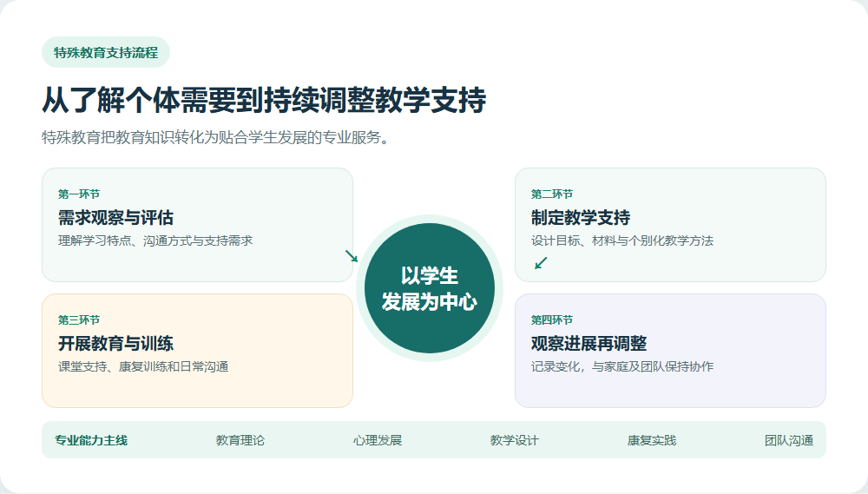Click 心理发展 in the bottom bar
This screenshot has height=494, width=868.
(378, 440)
